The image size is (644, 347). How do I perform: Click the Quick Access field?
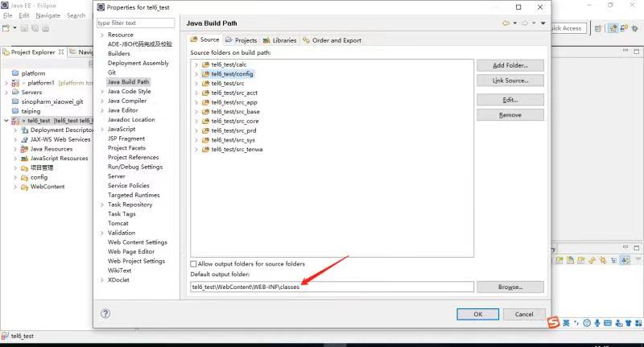click(x=568, y=28)
